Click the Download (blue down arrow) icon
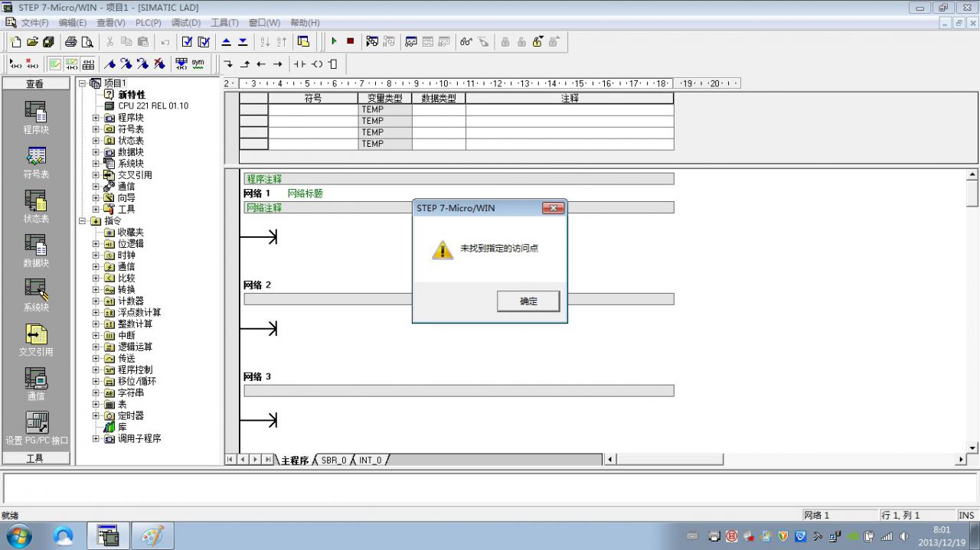The image size is (980, 550). coord(243,41)
